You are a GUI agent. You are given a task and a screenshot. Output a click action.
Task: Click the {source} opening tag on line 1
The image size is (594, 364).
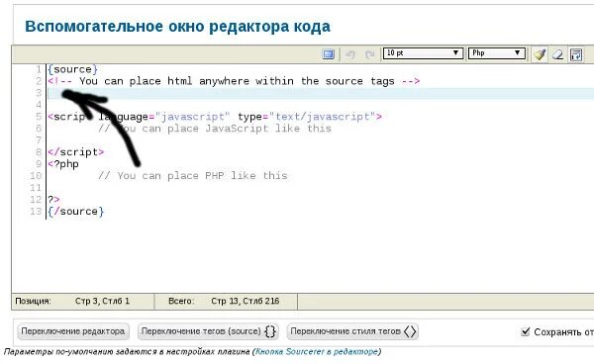(72, 69)
